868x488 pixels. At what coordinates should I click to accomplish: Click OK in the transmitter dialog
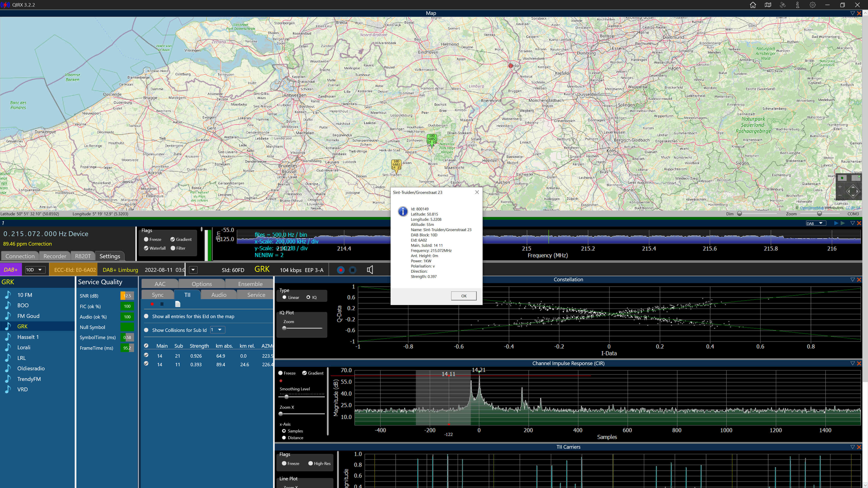[464, 296]
